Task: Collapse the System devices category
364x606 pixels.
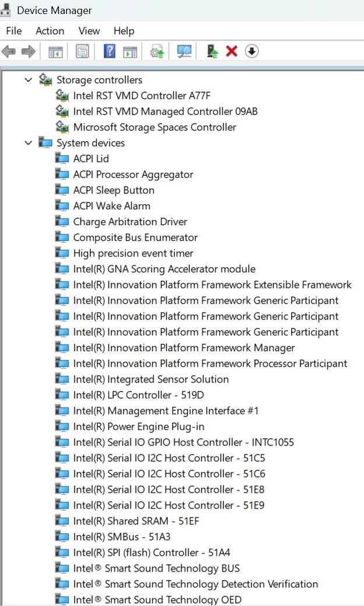Action: click(28, 143)
